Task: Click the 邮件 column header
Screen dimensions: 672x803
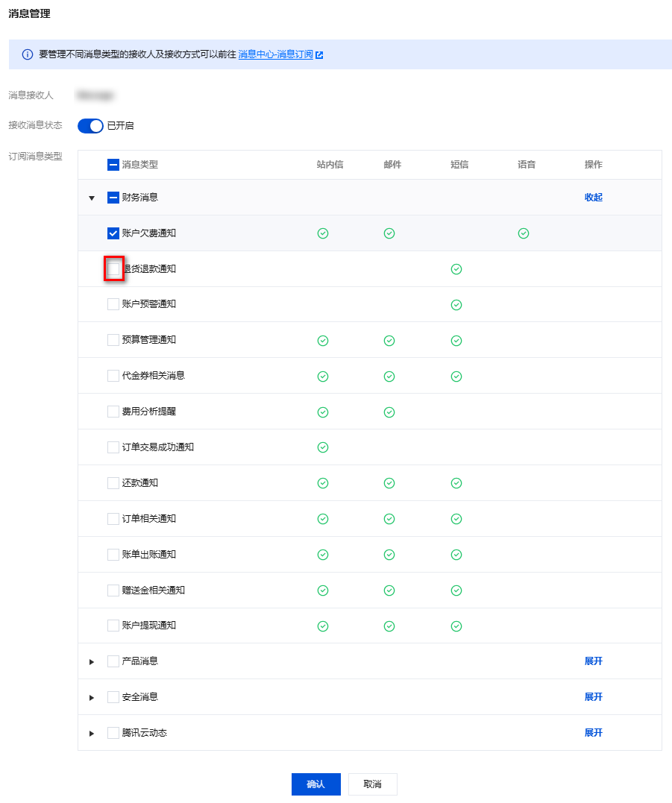Action: 392,165
